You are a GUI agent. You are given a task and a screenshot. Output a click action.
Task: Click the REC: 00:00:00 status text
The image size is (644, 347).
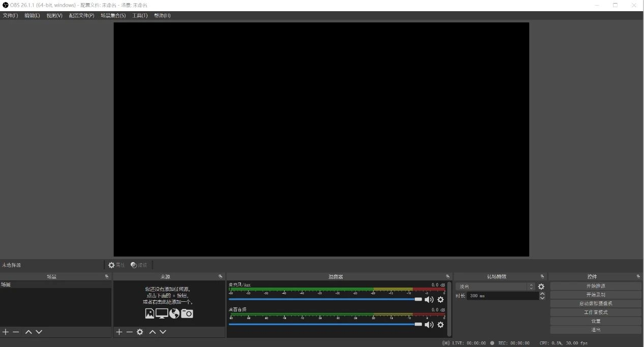pyautogui.click(x=514, y=343)
